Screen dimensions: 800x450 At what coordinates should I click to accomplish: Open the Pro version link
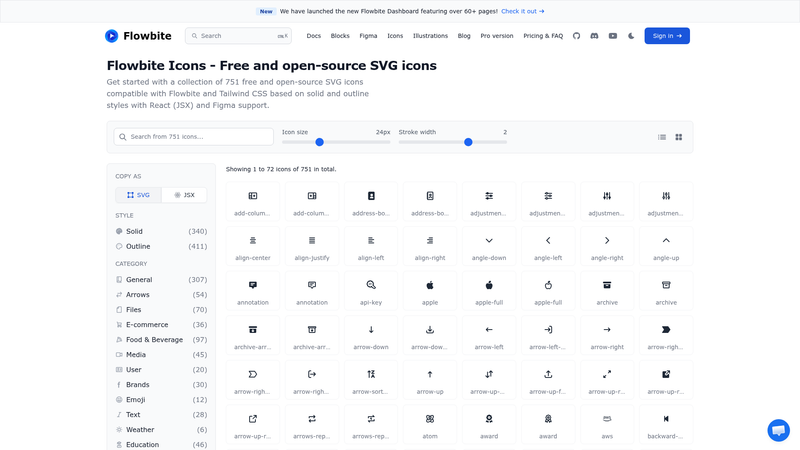tap(497, 36)
